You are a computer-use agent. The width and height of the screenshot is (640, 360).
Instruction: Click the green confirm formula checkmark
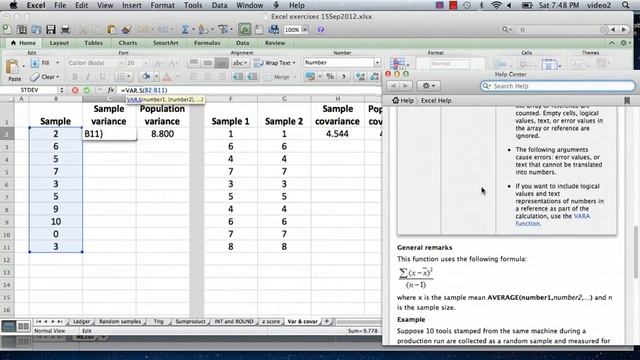[x=87, y=90]
